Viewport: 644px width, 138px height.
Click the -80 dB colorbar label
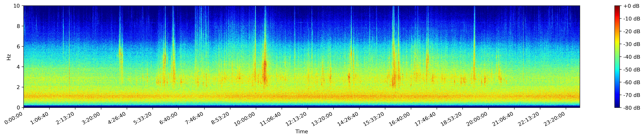click(632, 108)
